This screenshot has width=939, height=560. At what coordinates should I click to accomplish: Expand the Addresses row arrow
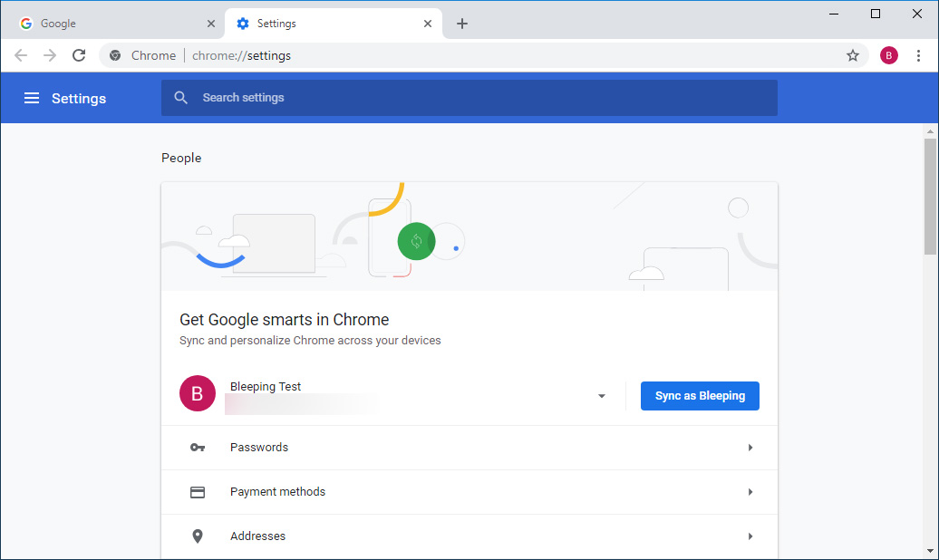pos(750,536)
